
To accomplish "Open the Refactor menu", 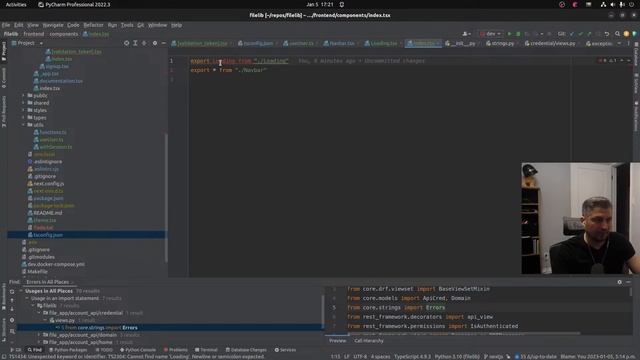I will tap(93, 25).
